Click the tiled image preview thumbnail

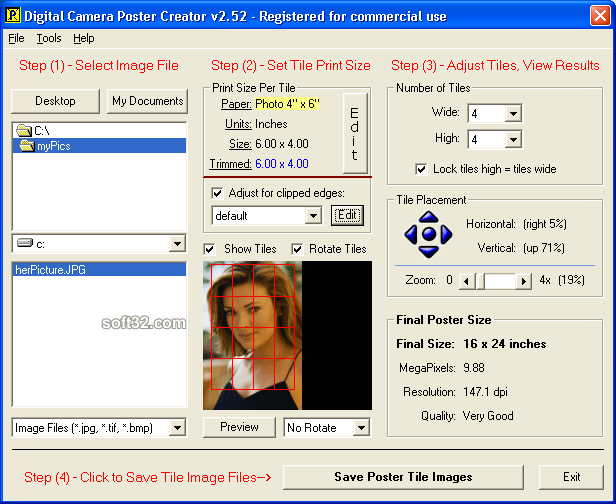(x=287, y=335)
